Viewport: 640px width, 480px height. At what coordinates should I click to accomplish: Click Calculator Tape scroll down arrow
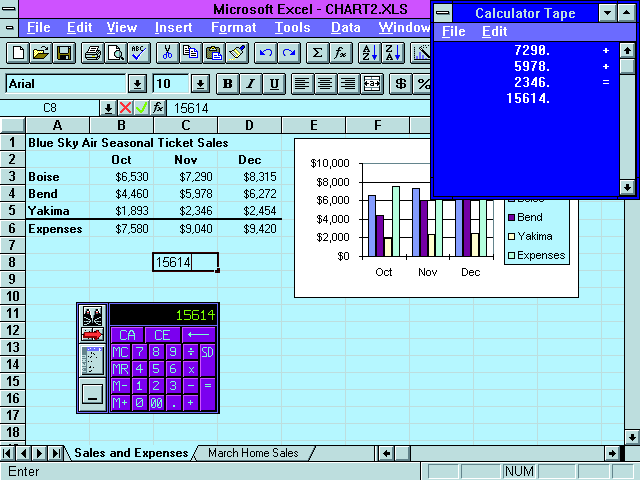tap(627, 186)
